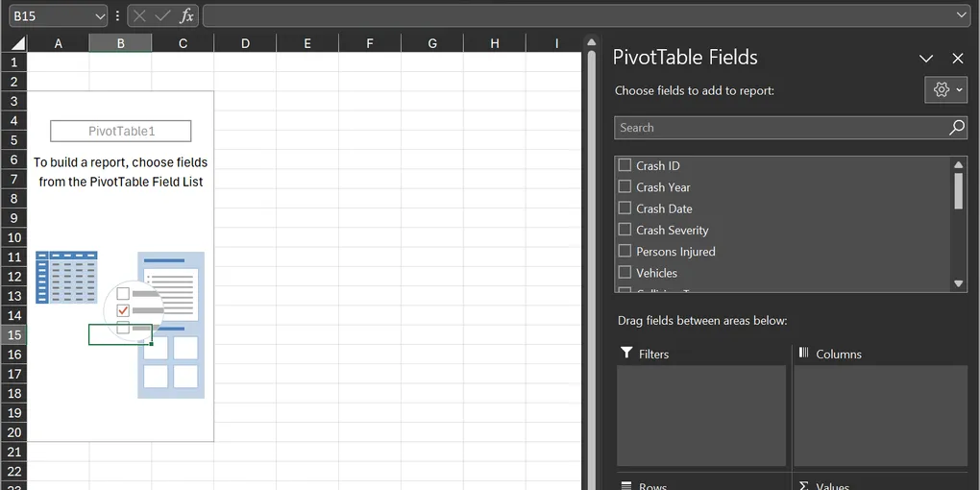The image size is (980, 490).
Task: Open the PivotTable Fields gear tools menu
Action: [947, 89]
